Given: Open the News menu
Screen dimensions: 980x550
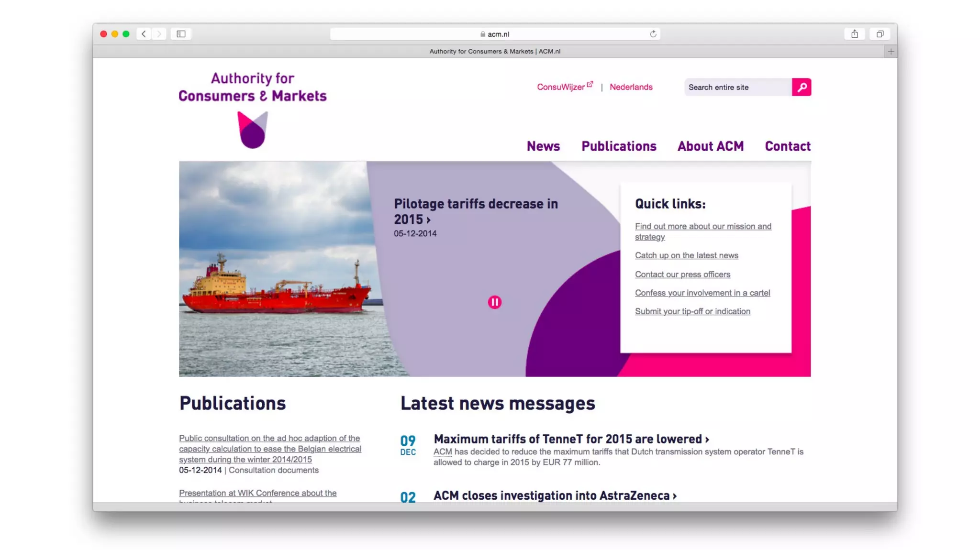Looking at the screenshot, I should point(543,146).
